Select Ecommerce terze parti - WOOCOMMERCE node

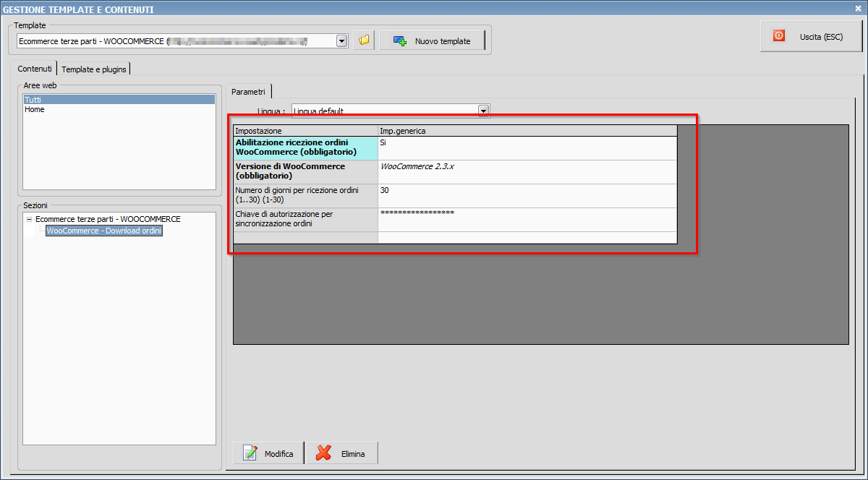click(108, 219)
